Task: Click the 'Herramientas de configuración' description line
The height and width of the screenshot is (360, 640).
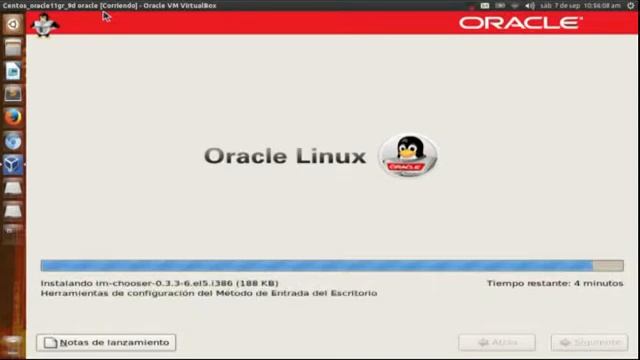Action: pyautogui.click(x=209, y=293)
